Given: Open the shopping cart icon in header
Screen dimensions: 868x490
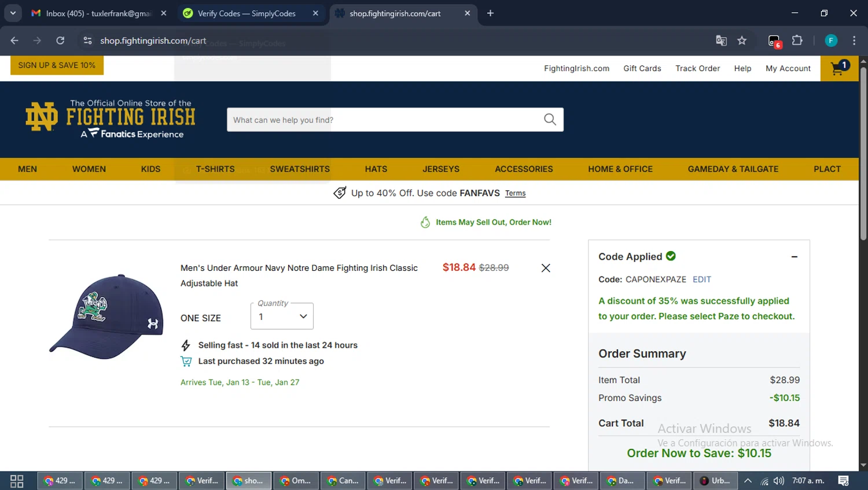Looking at the screenshot, I should pyautogui.click(x=839, y=68).
